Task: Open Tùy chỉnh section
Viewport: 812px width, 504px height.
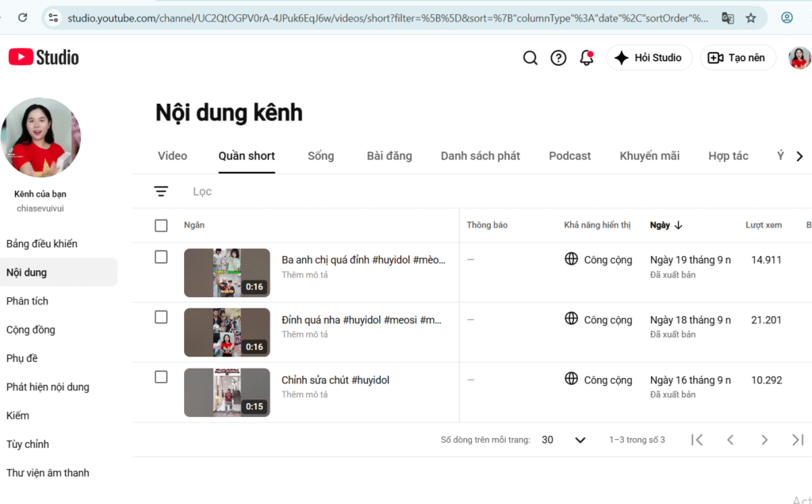Action: (x=28, y=444)
